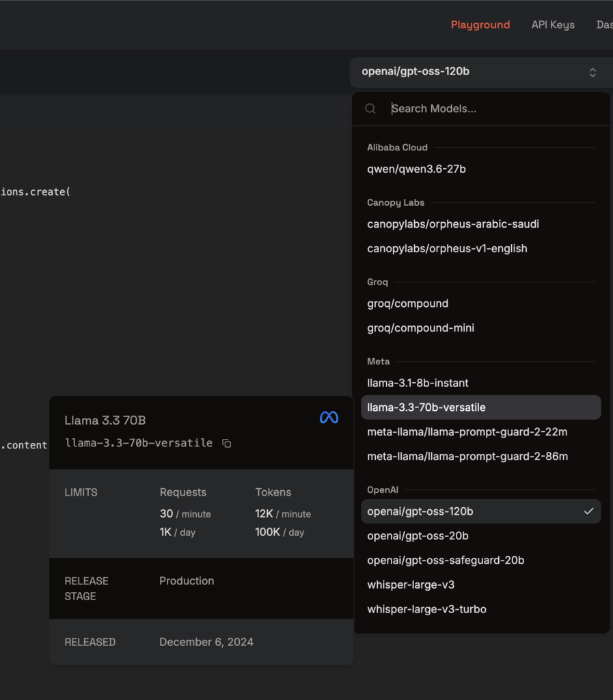This screenshot has width=613, height=700.
Task: Switch to the Playground tab
Action: [x=480, y=25]
